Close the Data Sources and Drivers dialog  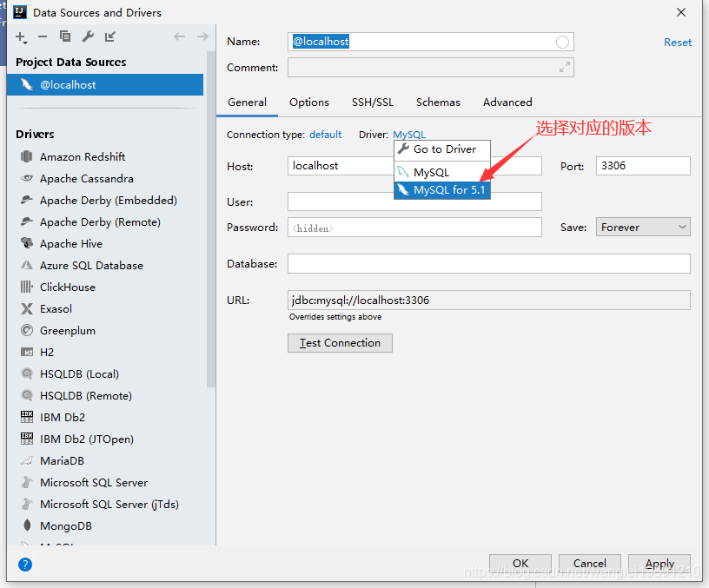tap(681, 12)
